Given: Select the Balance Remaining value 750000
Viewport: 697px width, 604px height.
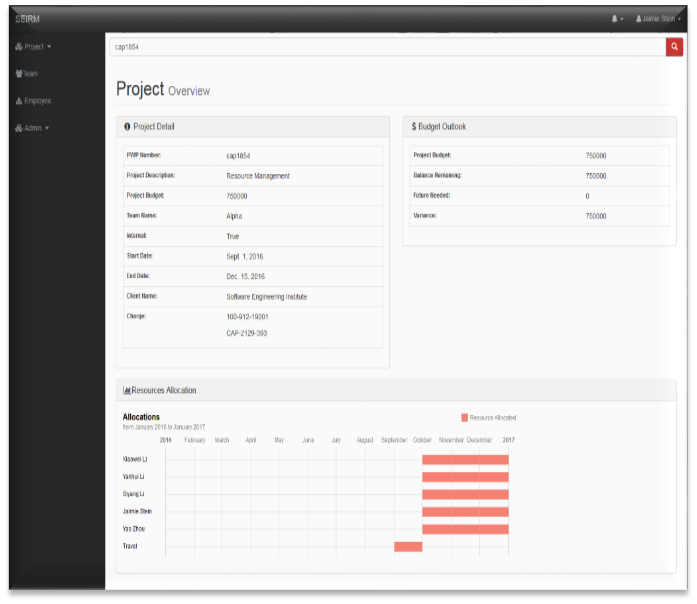Looking at the screenshot, I should [x=596, y=176].
